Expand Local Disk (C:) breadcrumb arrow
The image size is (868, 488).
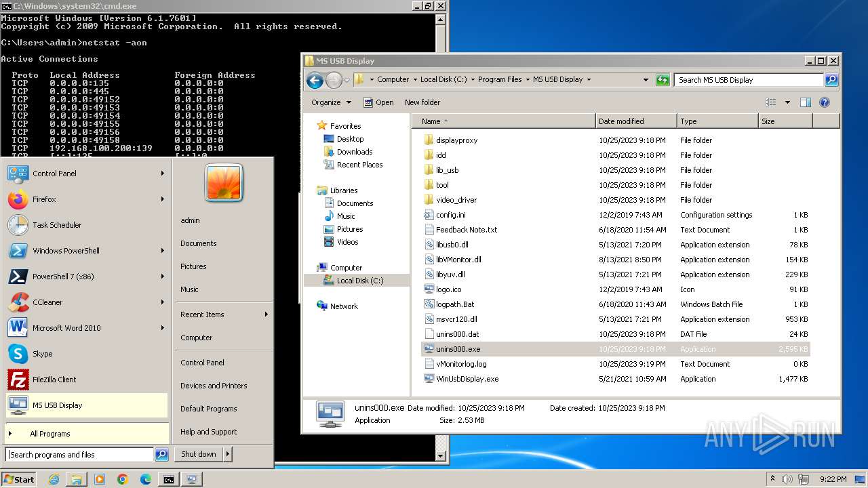tap(472, 80)
